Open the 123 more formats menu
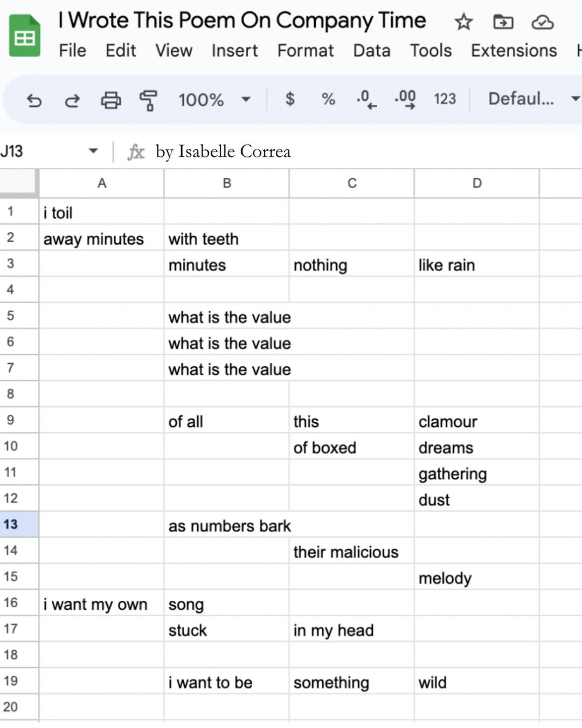 click(445, 99)
